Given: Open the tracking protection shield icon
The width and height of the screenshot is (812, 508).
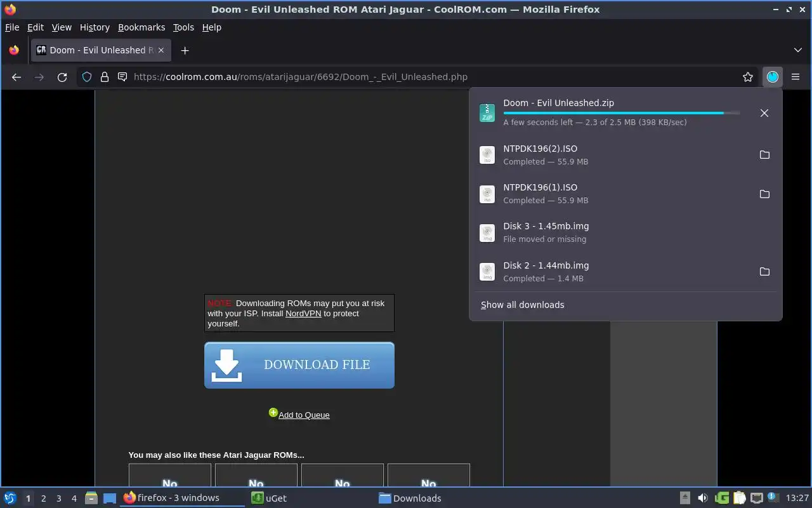Looking at the screenshot, I should (x=88, y=77).
